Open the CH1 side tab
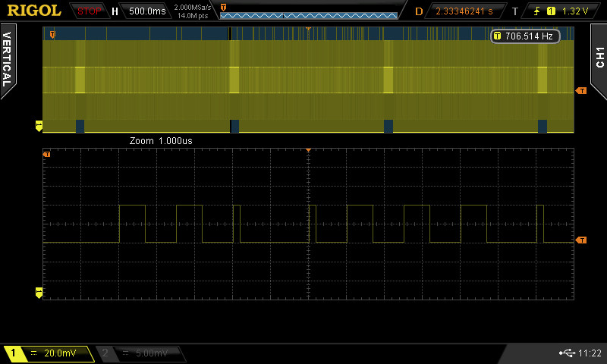Image resolution: width=607 pixels, height=364 pixels. coord(599,58)
